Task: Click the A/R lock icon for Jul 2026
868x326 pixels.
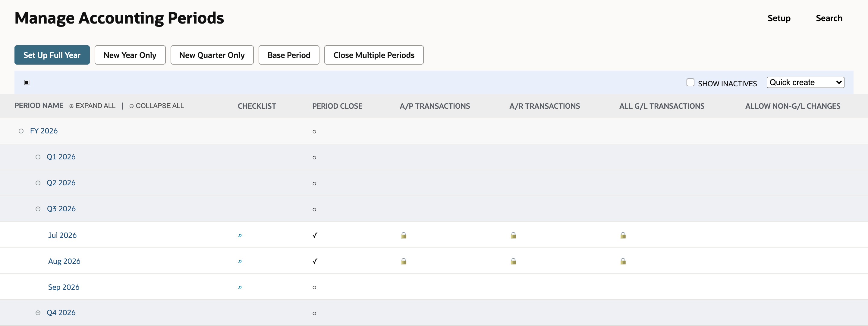Action: coord(513,235)
